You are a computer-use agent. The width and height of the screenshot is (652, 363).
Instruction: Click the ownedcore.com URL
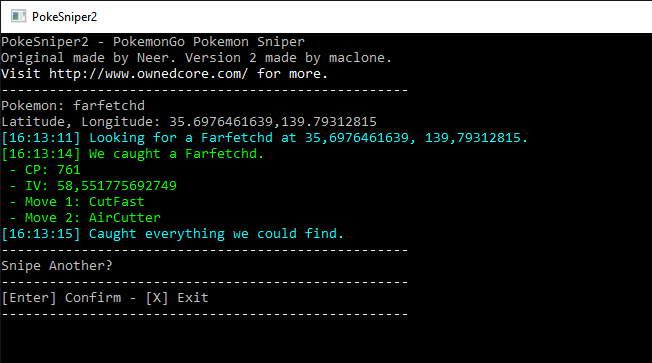point(148,74)
